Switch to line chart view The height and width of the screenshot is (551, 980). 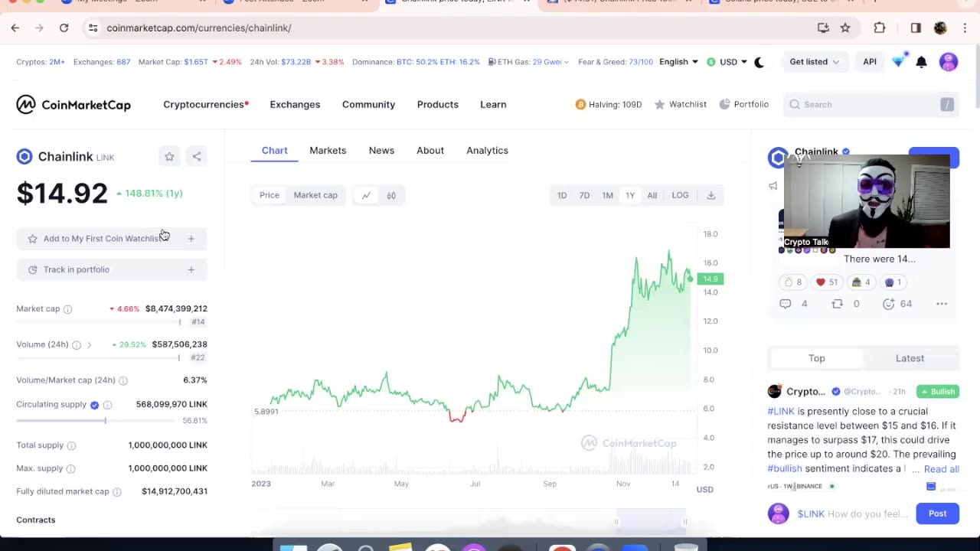tap(366, 195)
